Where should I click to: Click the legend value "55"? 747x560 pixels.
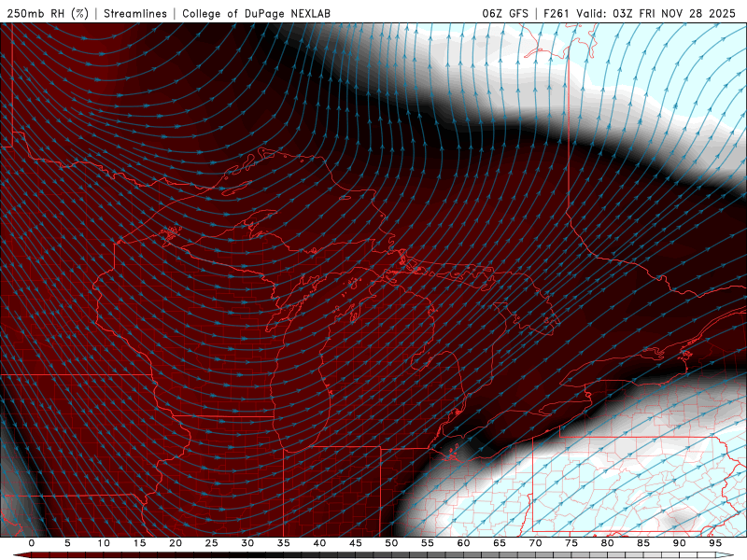[x=428, y=543]
